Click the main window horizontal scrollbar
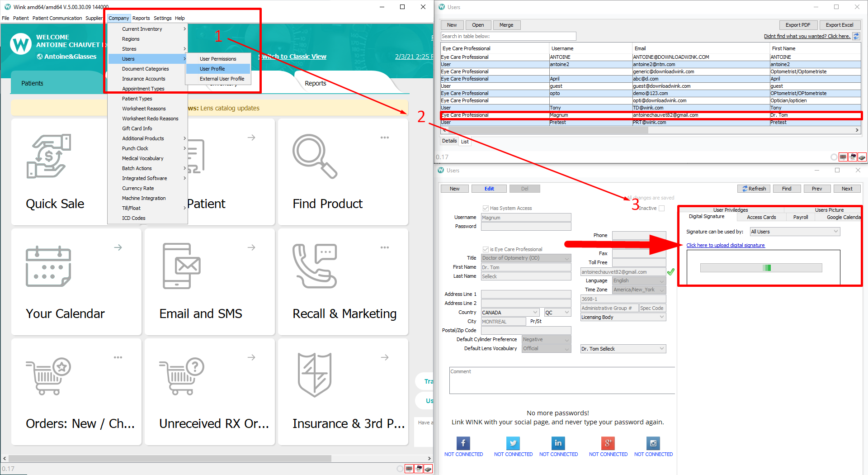The image size is (868, 475). click(170, 458)
